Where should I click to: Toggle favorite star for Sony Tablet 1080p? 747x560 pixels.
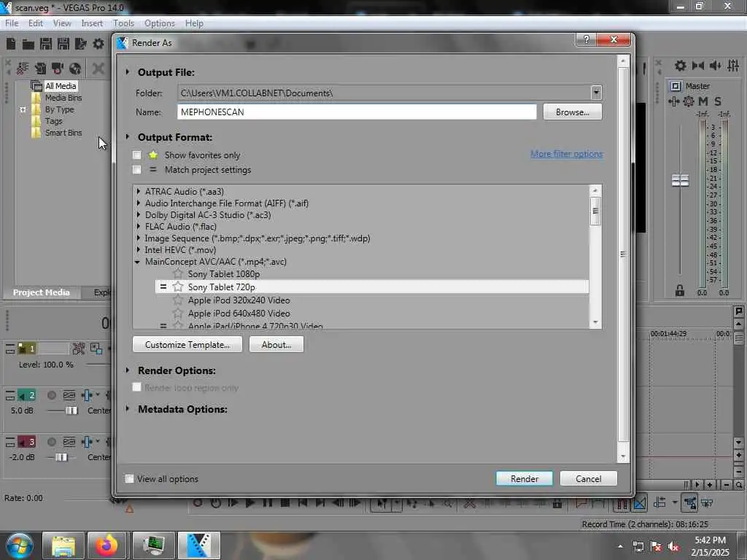[x=178, y=274]
